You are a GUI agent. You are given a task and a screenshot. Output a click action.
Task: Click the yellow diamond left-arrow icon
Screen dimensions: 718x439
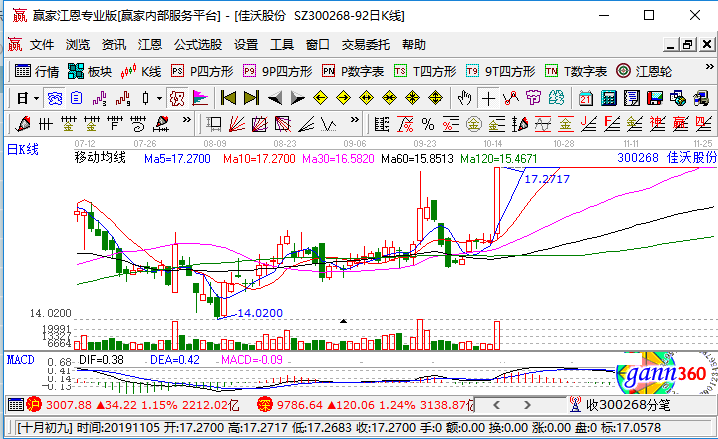321,98
